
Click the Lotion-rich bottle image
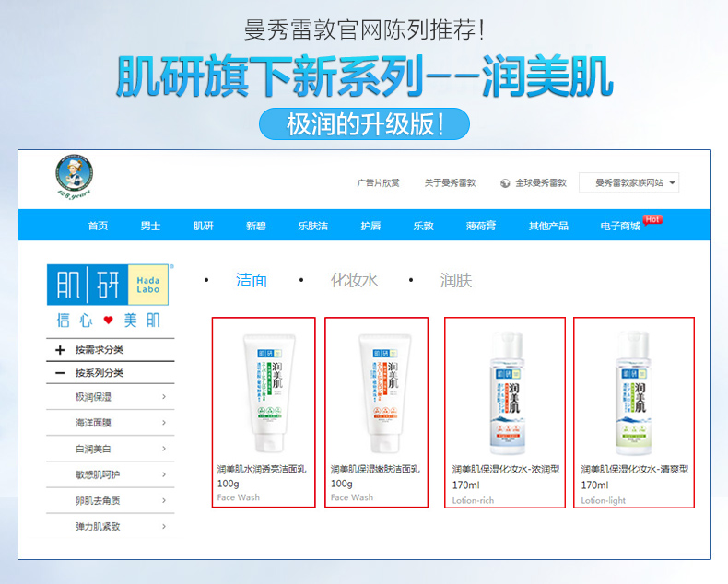click(508, 392)
